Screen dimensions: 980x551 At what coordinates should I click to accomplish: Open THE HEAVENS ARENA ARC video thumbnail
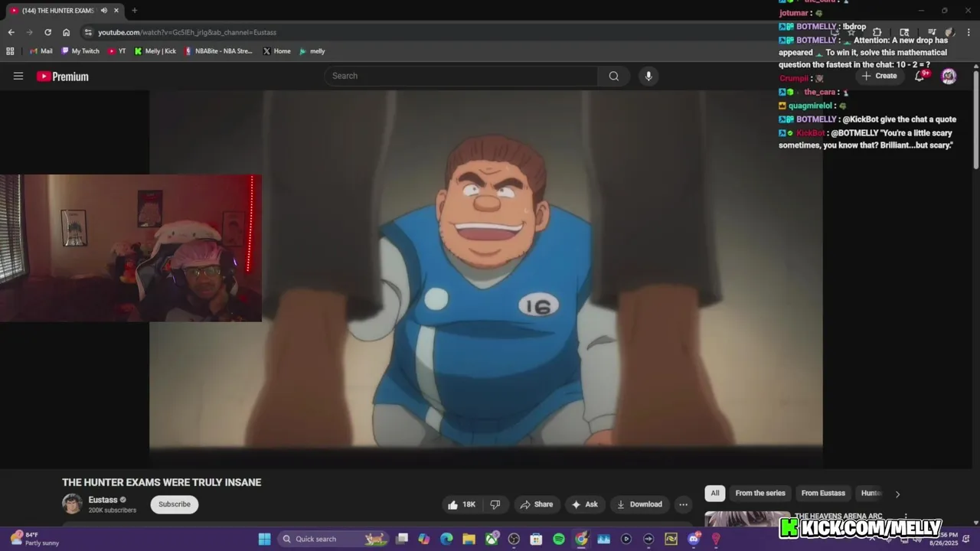click(x=747, y=520)
